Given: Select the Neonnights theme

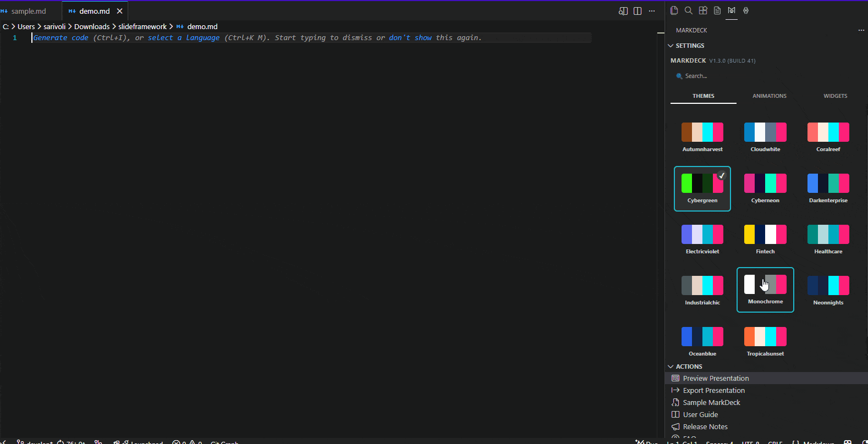Looking at the screenshot, I should click(828, 291).
